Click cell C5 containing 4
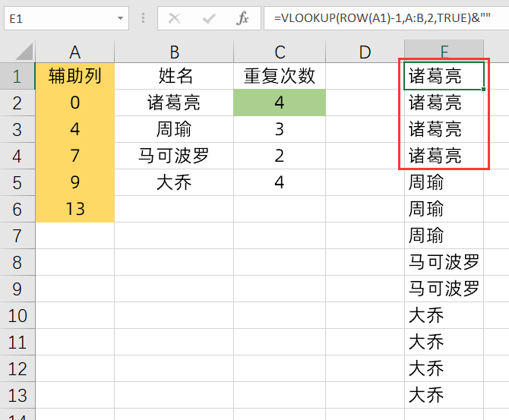Screen dimensions: 509x420 (280, 183)
